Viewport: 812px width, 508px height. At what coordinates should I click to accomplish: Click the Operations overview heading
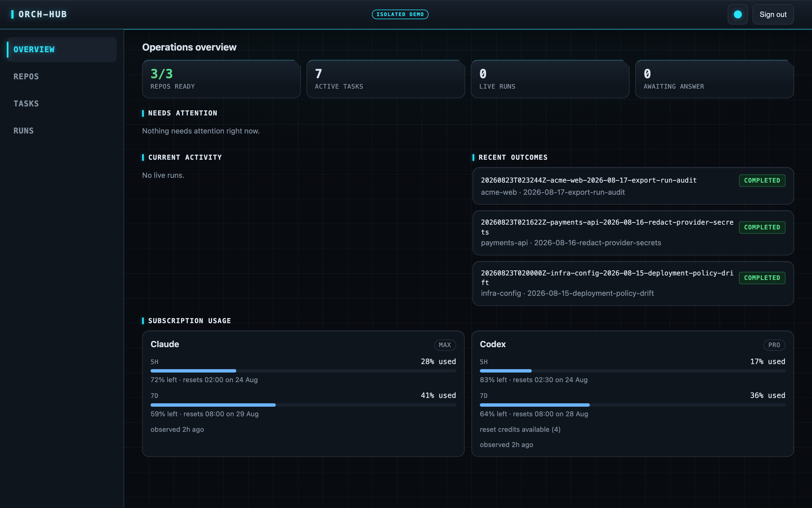(x=189, y=47)
